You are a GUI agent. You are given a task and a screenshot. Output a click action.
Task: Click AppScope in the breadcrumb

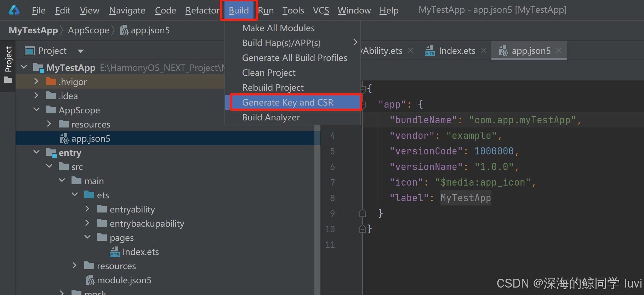[x=89, y=30]
